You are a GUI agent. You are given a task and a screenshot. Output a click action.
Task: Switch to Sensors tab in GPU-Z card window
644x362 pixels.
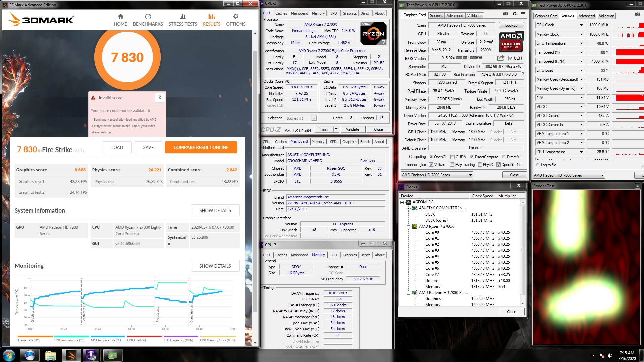coord(436,16)
